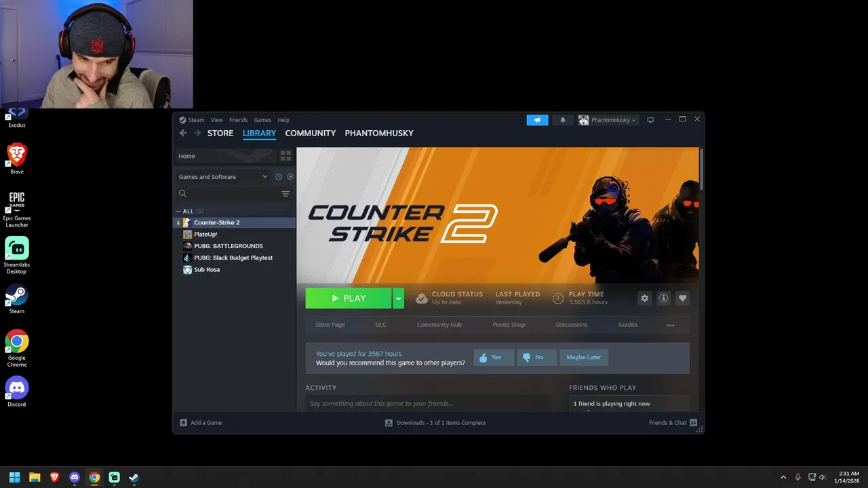This screenshot has height=488, width=868.
Task: Click the forward navigation arrow
Action: pos(197,133)
